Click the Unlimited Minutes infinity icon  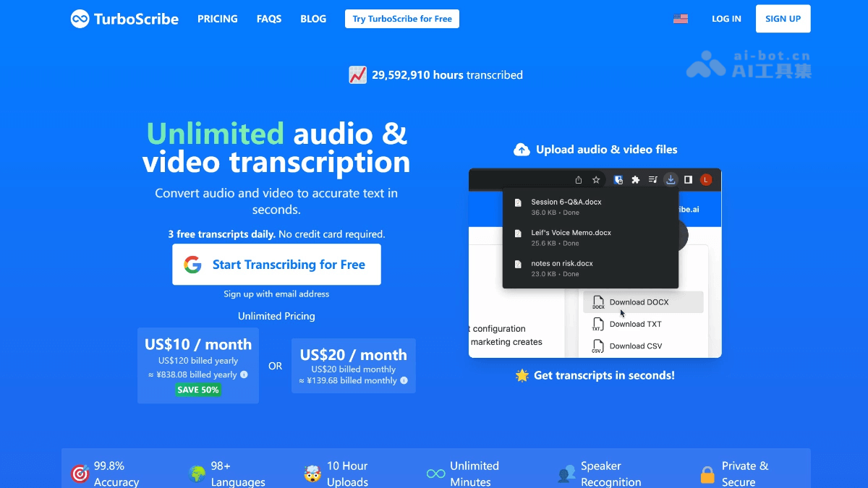(x=435, y=473)
